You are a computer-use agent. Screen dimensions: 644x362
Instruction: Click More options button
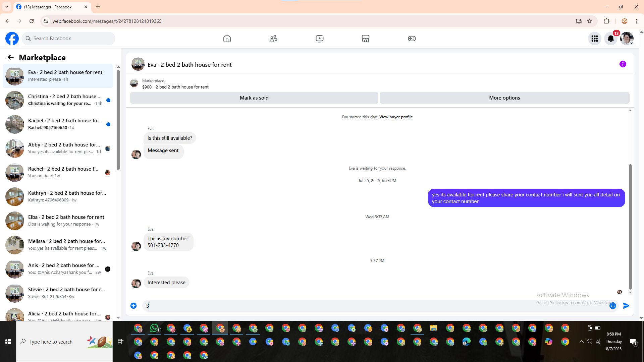pyautogui.click(x=504, y=98)
